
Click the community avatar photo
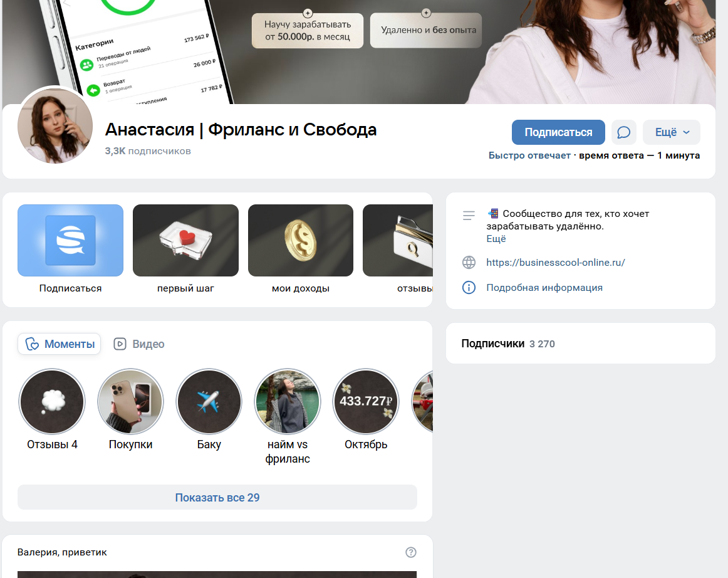click(55, 125)
